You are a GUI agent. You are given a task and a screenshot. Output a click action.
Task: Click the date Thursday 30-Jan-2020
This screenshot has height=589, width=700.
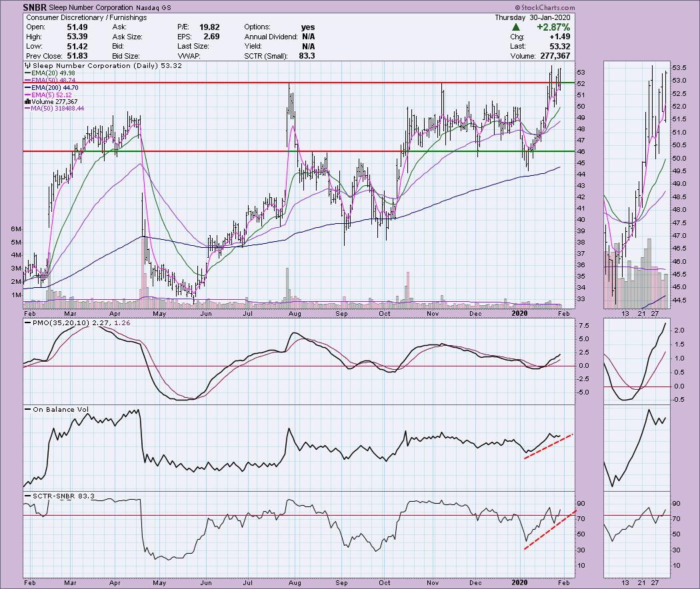(533, 17)
